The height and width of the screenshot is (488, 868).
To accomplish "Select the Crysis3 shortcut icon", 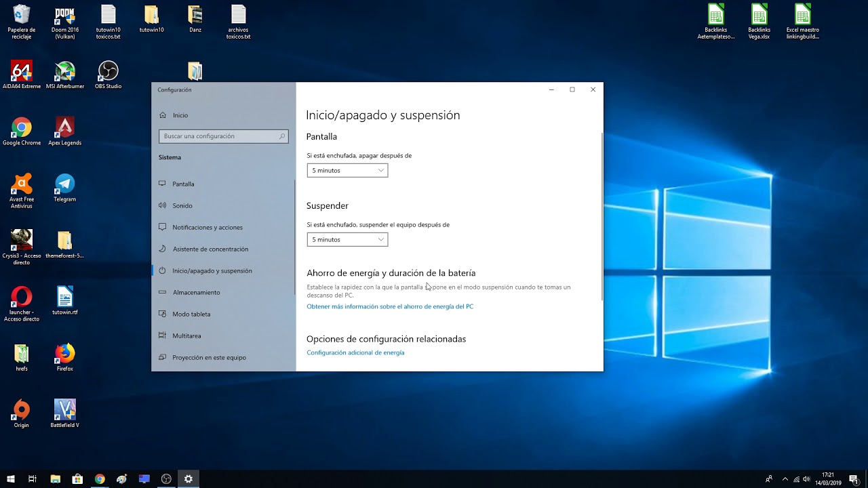I will (x=22, y=247).
